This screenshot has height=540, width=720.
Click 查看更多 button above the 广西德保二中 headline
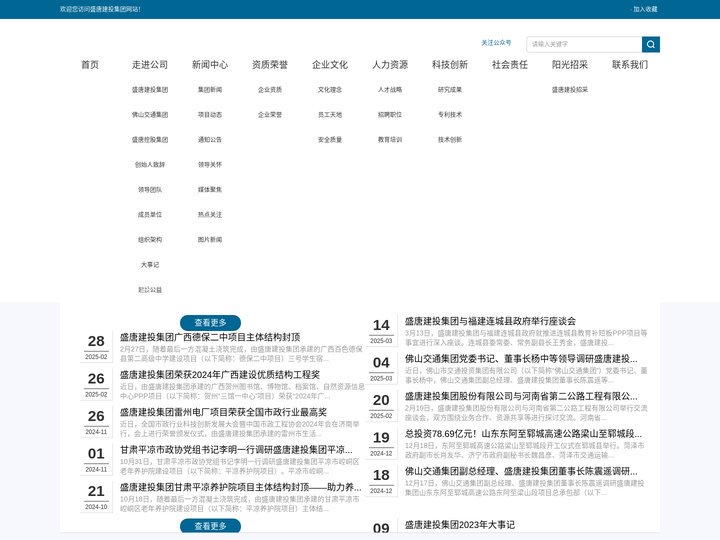point(210,322)
